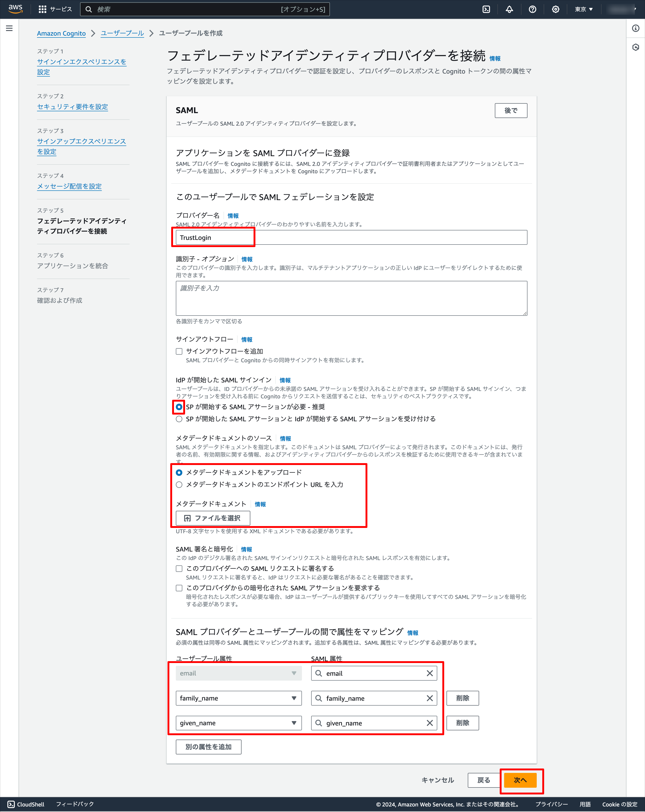This screenshot has width=645, height=812.
Task: Click the hamburger menu icon top left
Action: point(9,28)
